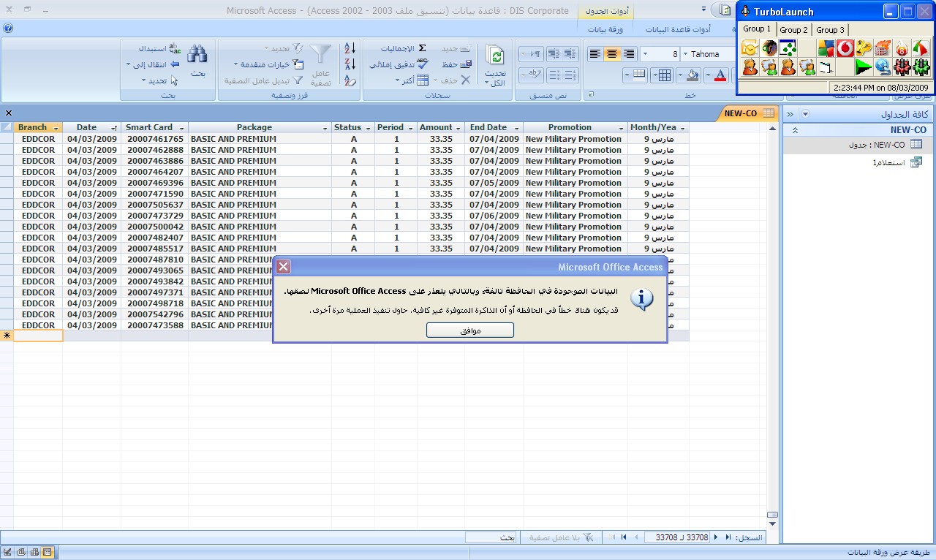Viewport: 936px width, 560px height.
Task: Click the gridlines icon in ribbon
Action: (x=664, y=75)
